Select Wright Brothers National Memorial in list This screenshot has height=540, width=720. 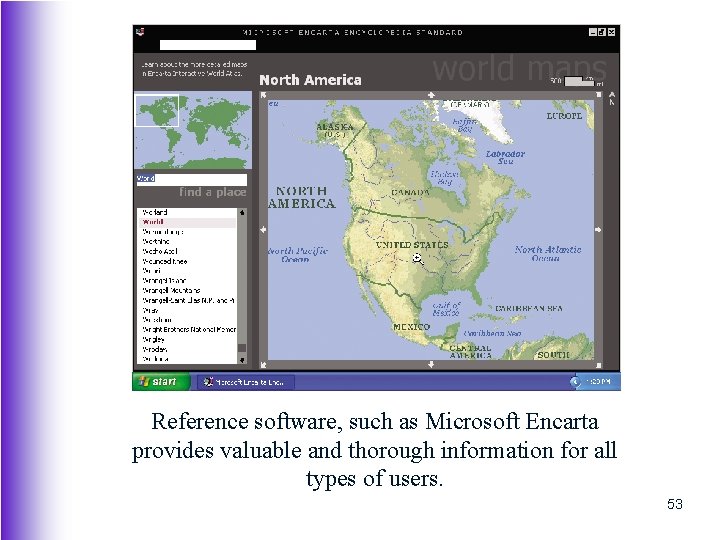pos(187,330)
